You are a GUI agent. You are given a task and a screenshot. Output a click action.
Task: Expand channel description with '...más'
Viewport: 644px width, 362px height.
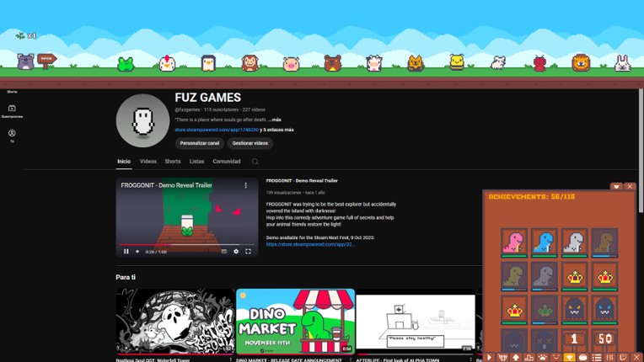pos(275,120)
